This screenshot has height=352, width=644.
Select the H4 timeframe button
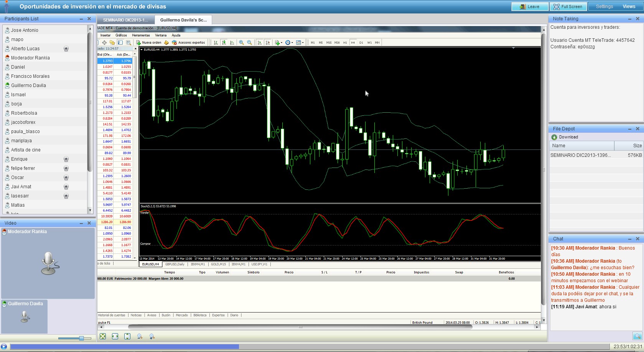coord(353,43)
